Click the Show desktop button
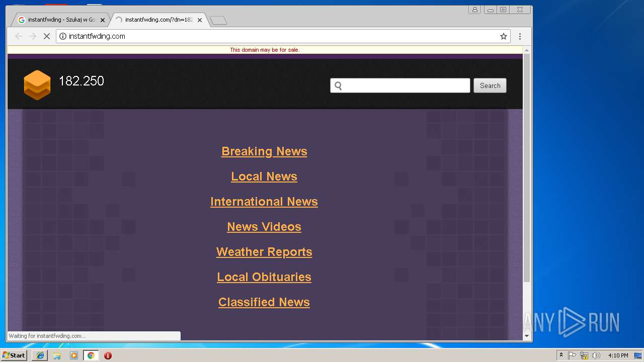 (638, 355)
